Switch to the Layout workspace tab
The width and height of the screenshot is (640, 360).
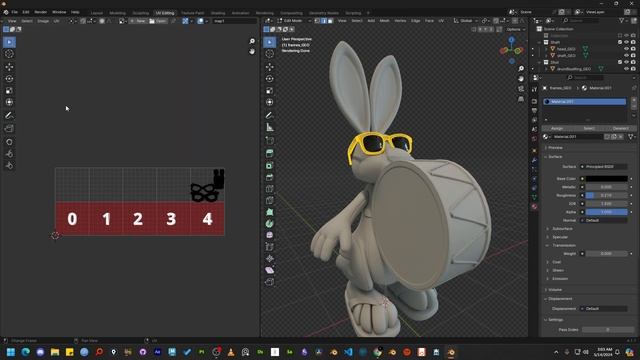click(97, 13)
